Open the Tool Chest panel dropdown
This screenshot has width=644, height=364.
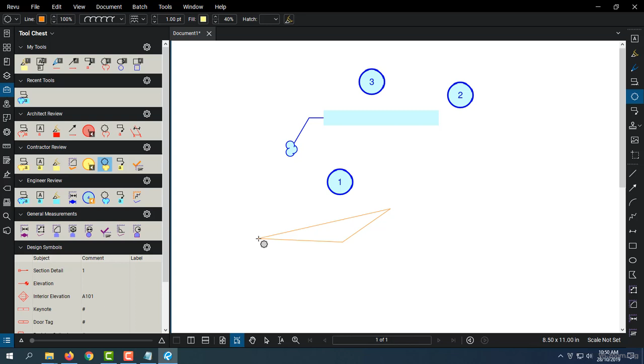[52, 34]
